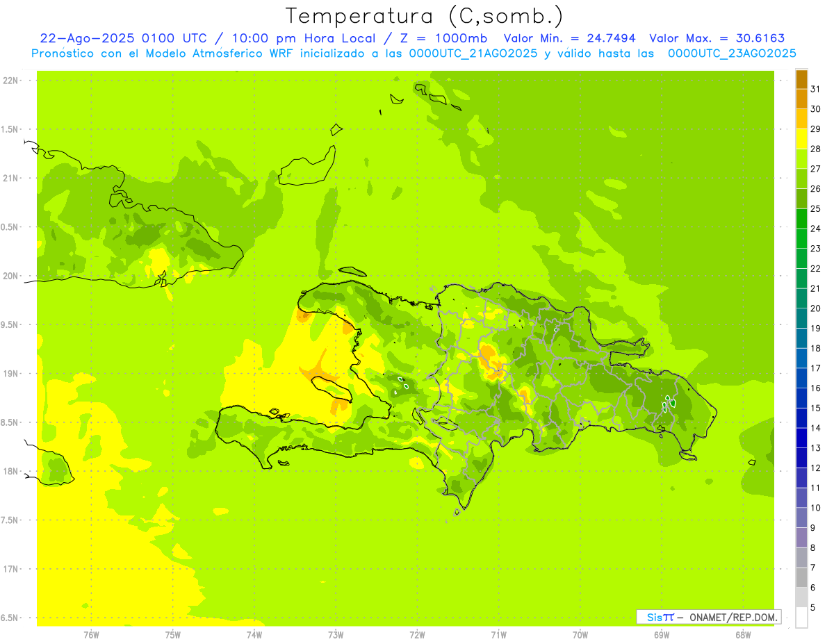Select the latitude label 20N

(x=10, y=276)
